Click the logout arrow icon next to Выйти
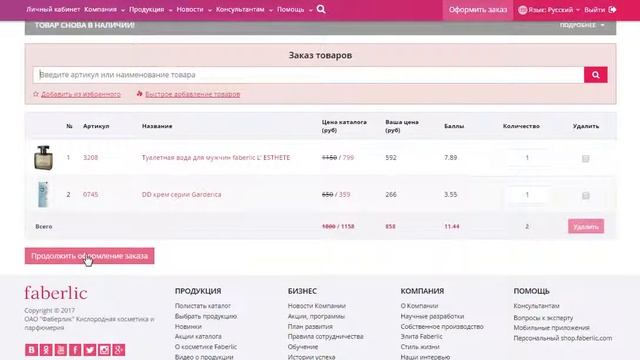Screen dimensions: 640x360 pos(612,9)
